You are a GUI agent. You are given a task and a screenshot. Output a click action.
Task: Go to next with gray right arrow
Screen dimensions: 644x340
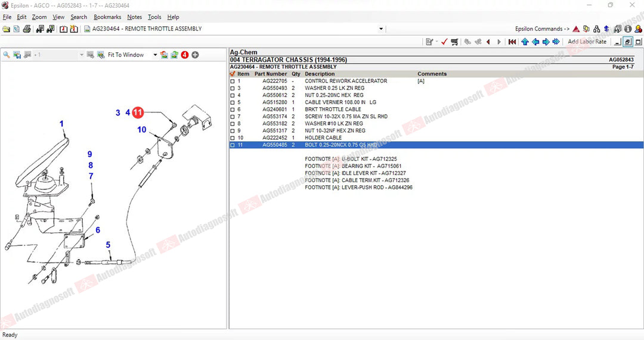(x=499, y=42)
